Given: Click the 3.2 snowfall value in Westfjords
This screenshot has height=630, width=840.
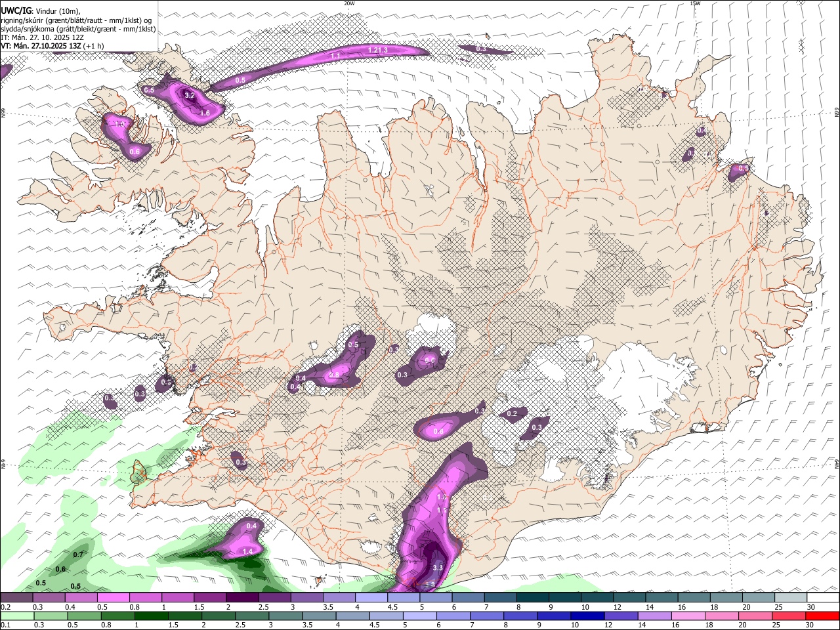Looking at the screenshot, I should (x=190, y=96).
